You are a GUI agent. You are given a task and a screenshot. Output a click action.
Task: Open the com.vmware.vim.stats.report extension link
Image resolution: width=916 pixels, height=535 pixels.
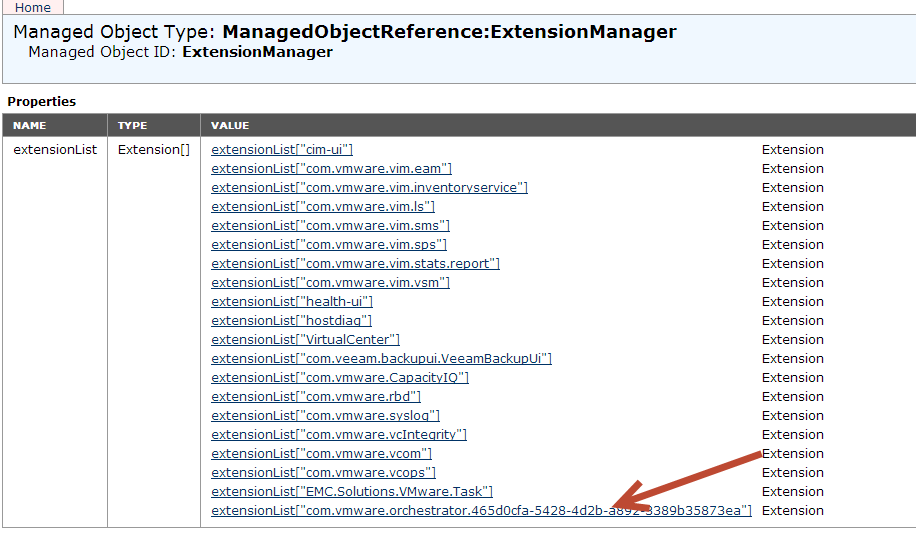[355, 263]
